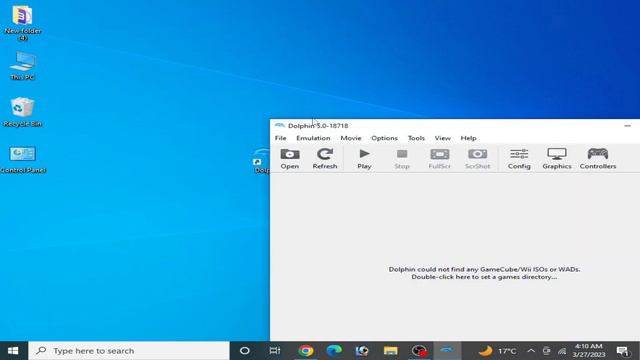Click the Dolphin taskbar icon
Screen dimensions: 640x360
pos(447,351)
